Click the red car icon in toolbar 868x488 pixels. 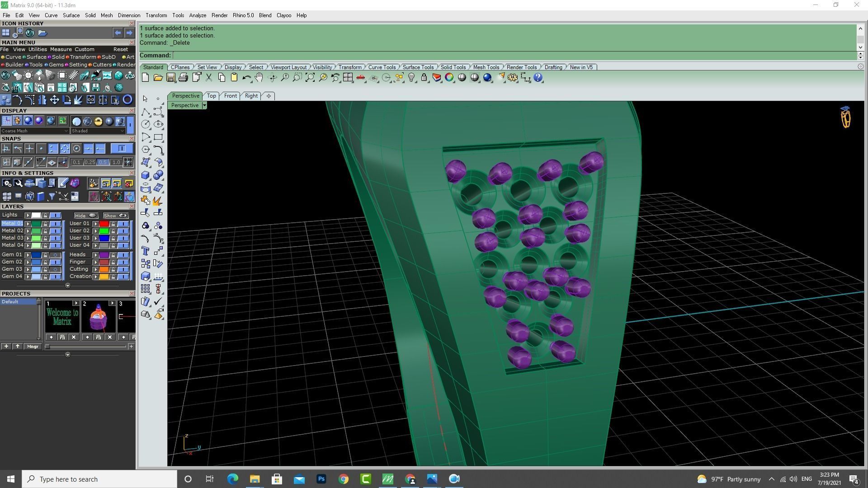point(360,78)
